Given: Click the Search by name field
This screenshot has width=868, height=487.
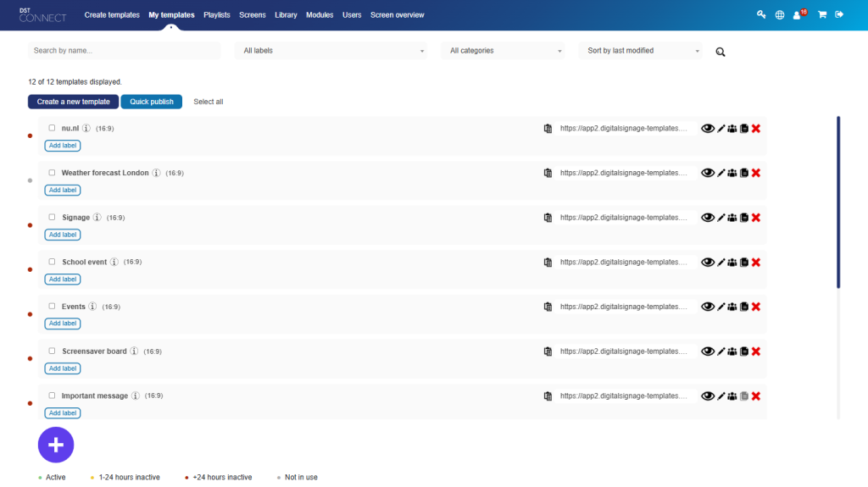Looking at the screenshot, I should 124,51.
